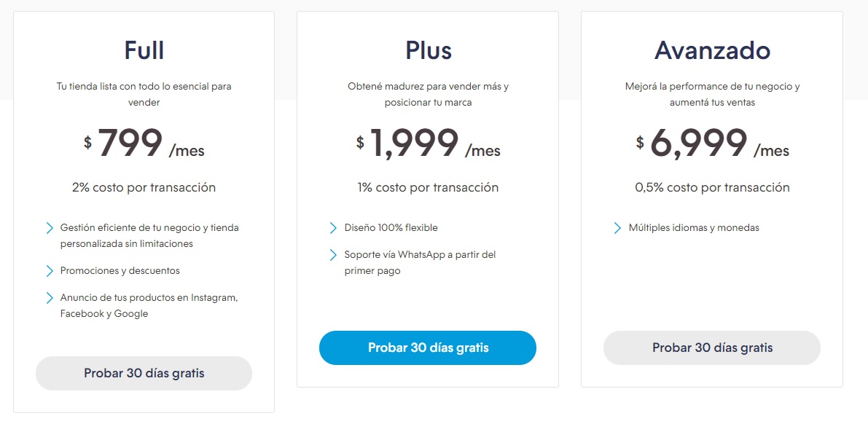Viewport: 868px width, 432px height.
Task: Click the 1% costo por transacción text
Action: click(428, 187)
